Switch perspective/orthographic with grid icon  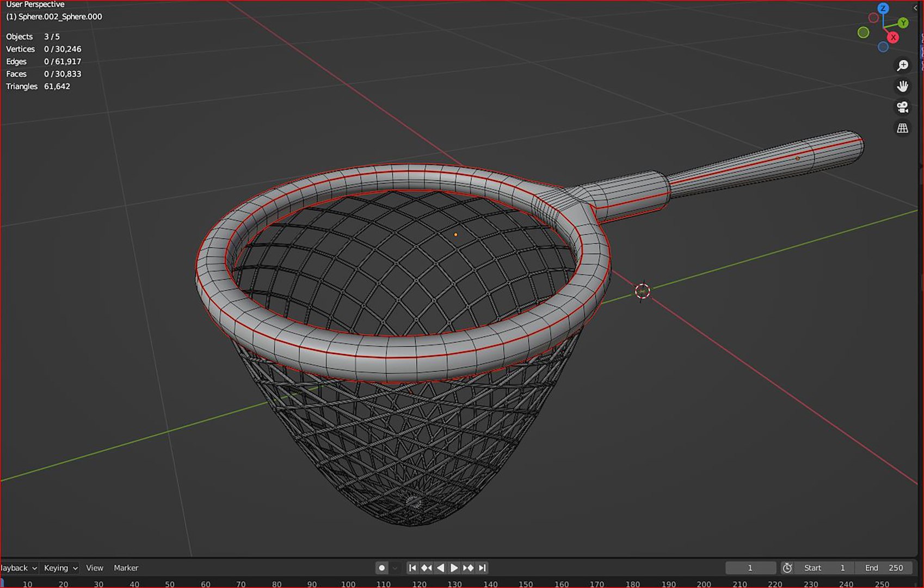coord(902,128)
